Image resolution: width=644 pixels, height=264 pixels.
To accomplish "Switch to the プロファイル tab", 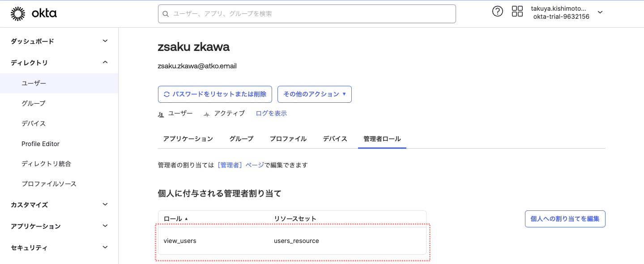I will 288,139.
